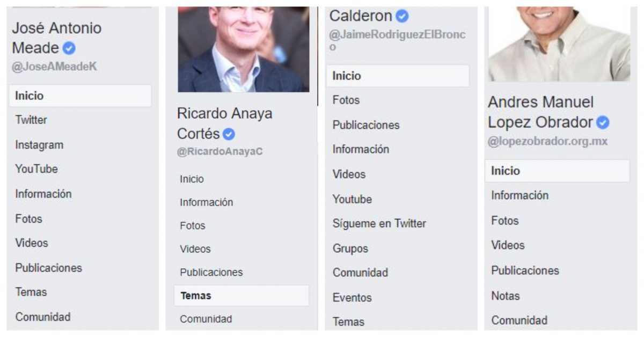Open Ricardo Anaya's profile photo
Viewport: 644px width, 337px height.
click(x=244, y=49)
